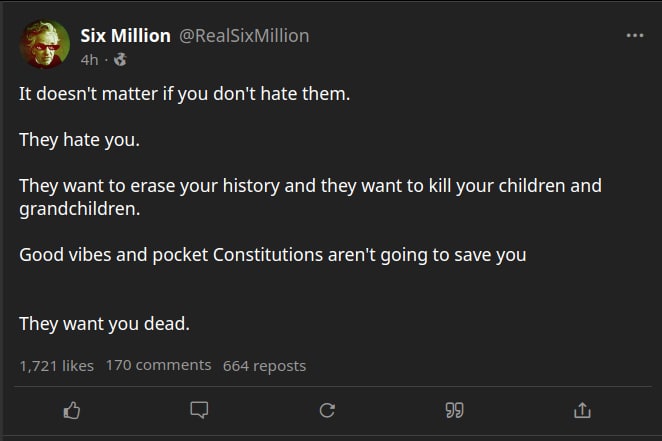The height and width of the screenshot is (441, 662).
Task: Open the three-dot more options menu
Action: pos(634,36)
